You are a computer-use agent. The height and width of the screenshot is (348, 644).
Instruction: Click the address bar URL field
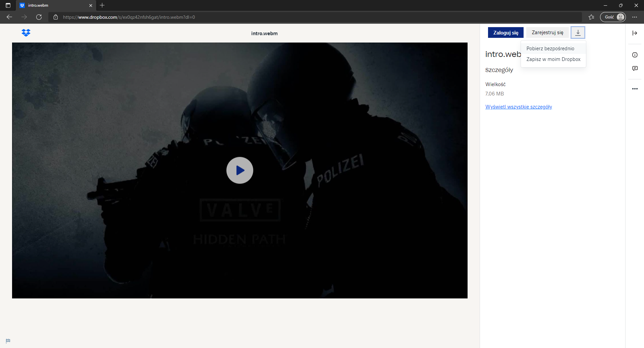click(x=315, y=17)
